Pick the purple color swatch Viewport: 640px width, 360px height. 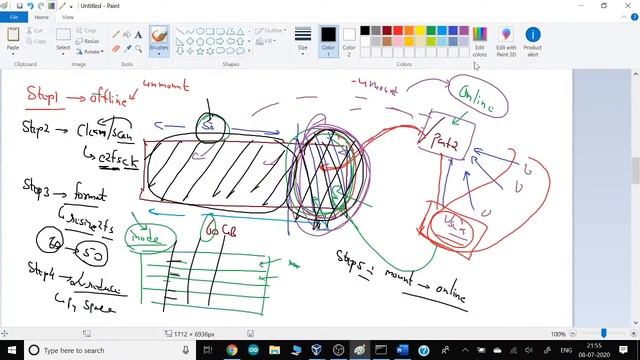(464, 31)
